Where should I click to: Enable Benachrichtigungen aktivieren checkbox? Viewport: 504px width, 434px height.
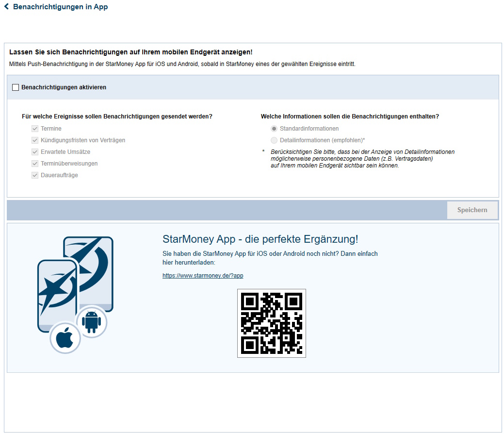click(x=16, y=87)
